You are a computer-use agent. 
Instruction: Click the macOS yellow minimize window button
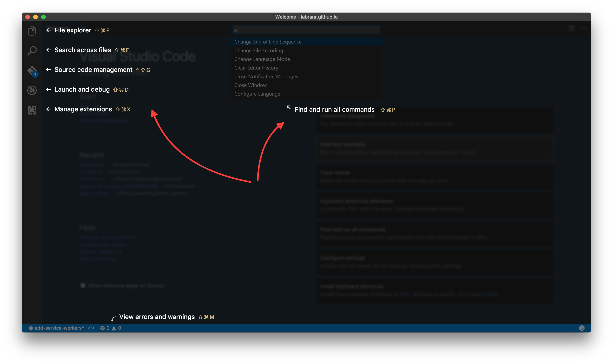click(36, 17)
